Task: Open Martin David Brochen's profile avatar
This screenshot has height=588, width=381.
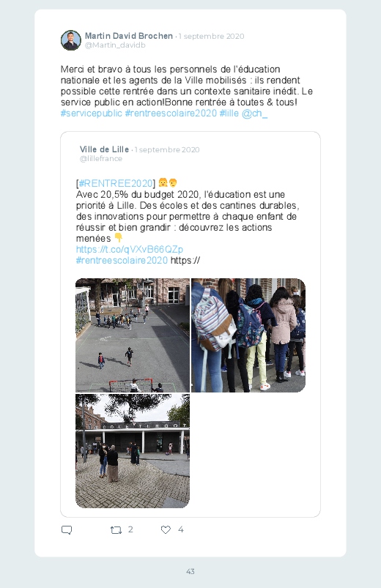Action: pyautogui.click(x=71, y=40)
